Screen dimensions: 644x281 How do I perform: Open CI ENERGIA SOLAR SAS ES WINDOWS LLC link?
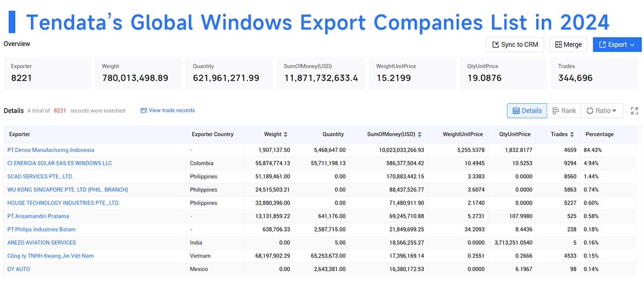point(60,163)
